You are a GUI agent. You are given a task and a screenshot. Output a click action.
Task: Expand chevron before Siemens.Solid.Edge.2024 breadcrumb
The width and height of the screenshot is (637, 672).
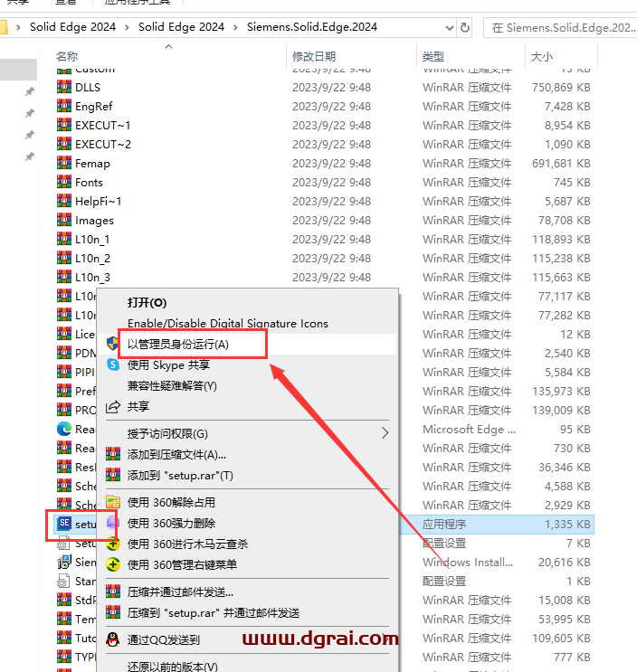235,27
